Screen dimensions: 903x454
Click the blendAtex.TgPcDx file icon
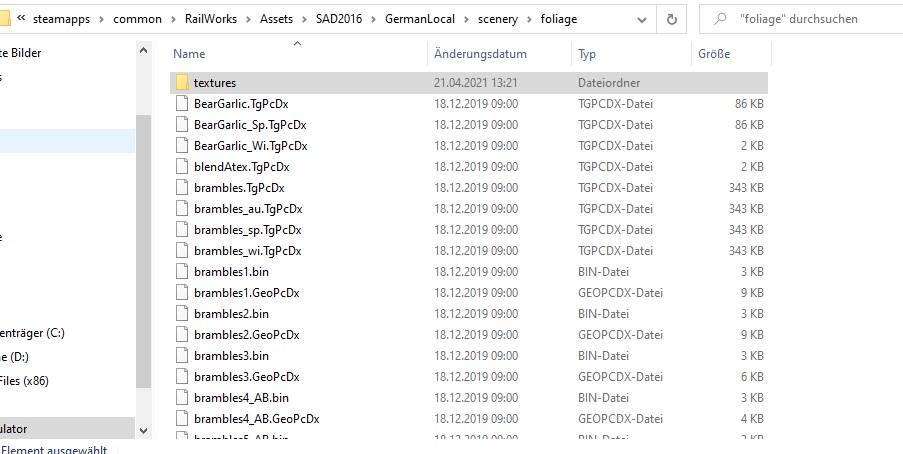click(181, 166)
